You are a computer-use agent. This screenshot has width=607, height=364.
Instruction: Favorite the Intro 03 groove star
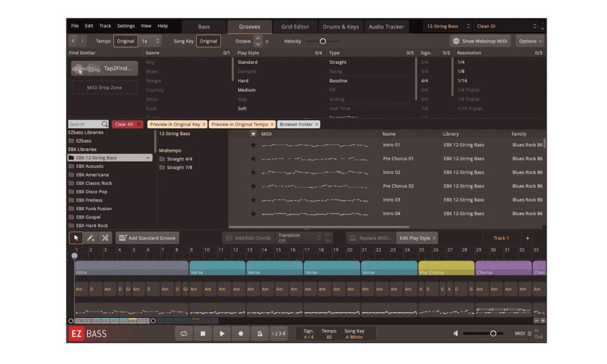click(x=253, y=200)
